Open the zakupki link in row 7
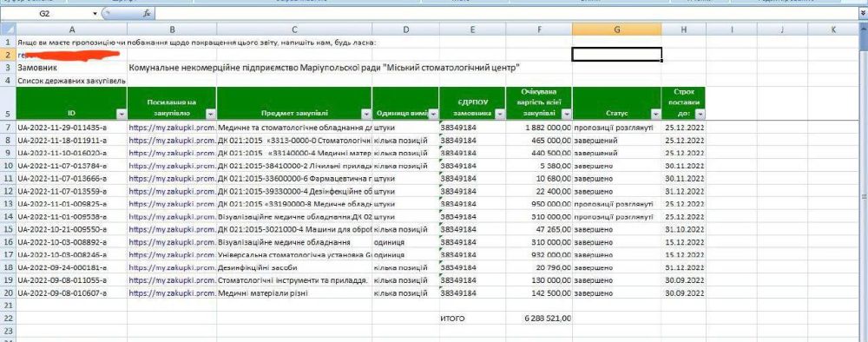Image resolution: width=868 pixels, height=342 pixels. coord(172,128)
